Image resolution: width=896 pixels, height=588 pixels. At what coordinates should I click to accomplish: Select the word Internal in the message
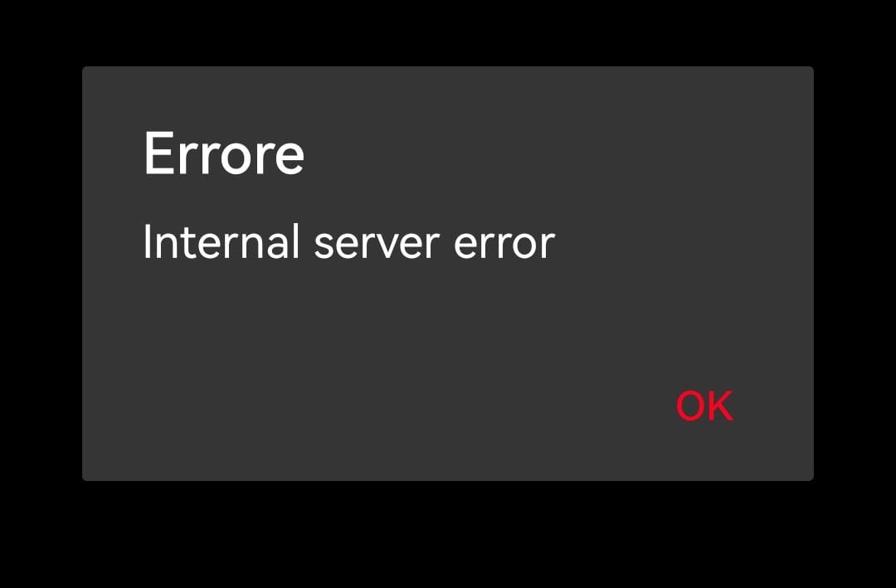pos(222,241)
